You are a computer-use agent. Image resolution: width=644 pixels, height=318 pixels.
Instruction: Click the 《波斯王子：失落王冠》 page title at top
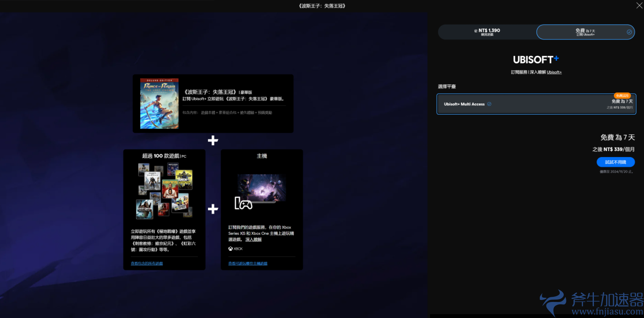322,6
